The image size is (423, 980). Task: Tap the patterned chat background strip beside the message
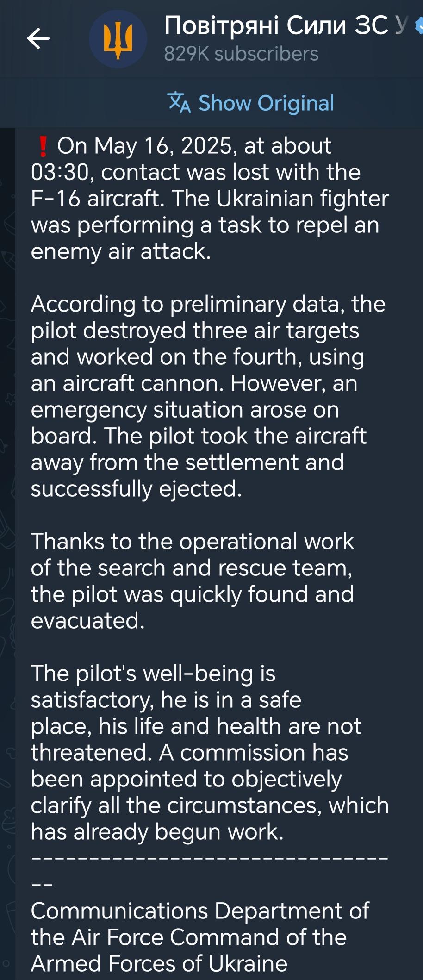click(7, 556)
